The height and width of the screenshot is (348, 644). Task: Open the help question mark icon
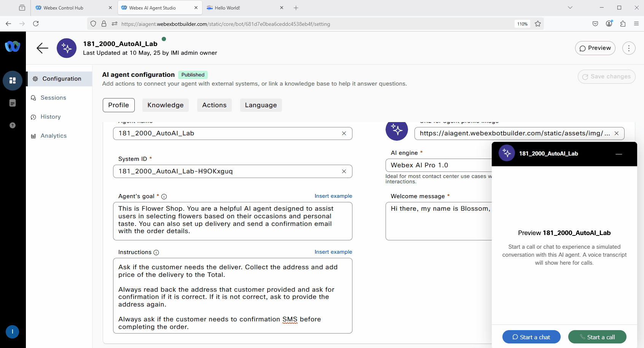click(x=13, y=126)
